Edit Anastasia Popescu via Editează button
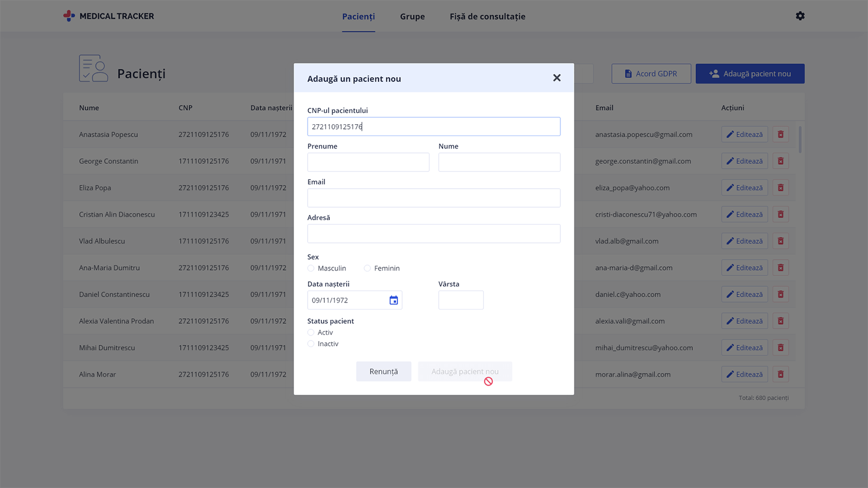This screenshot has height=488, width=868. pyautogui.click(x=744, y=134)
